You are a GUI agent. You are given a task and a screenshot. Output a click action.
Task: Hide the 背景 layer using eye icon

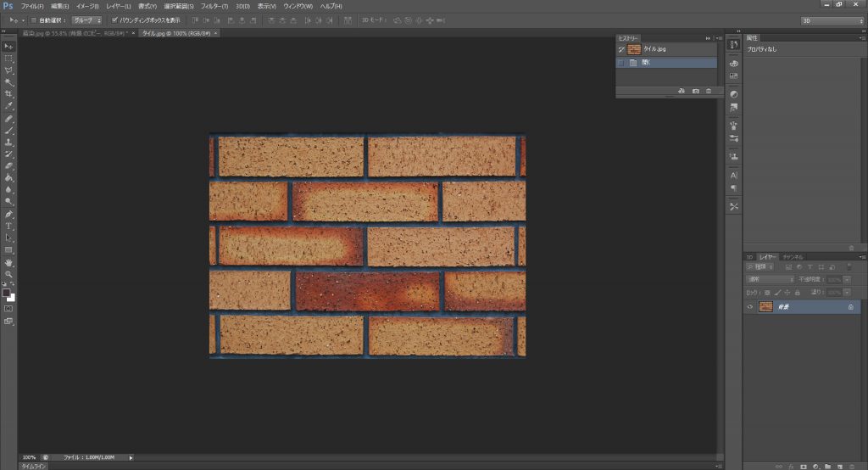pyautogui.click(x=750, y=307)
